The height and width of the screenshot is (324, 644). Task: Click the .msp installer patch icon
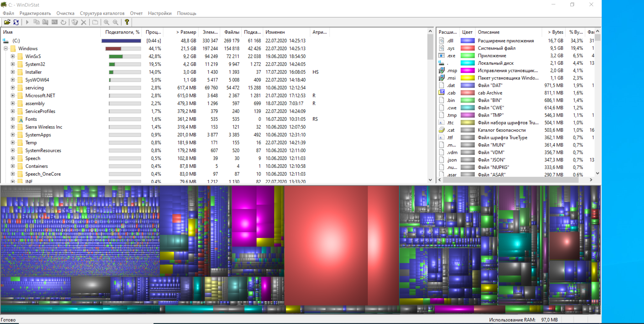pyautogui.click(x=442, y=70)
